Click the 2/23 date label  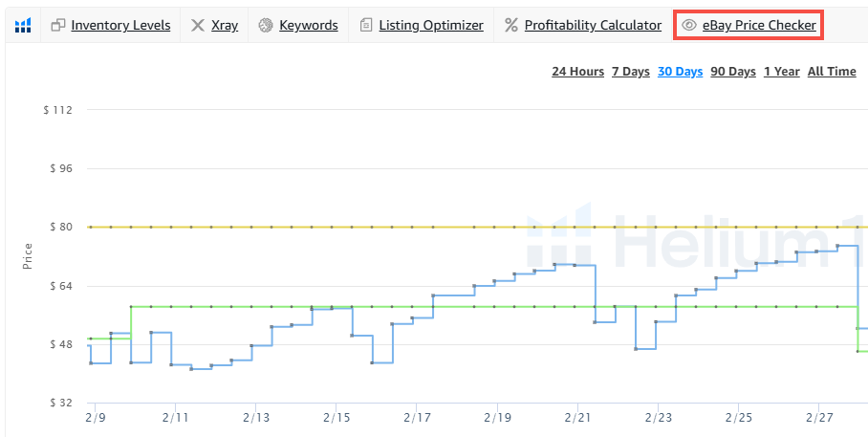click(x=658, y=418)
